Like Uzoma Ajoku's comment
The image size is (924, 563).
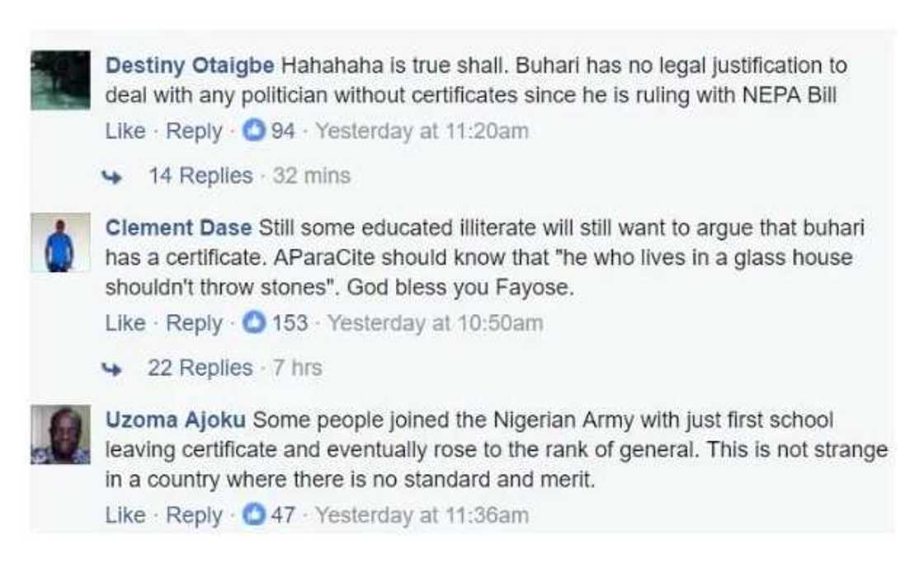click(125, 515)
